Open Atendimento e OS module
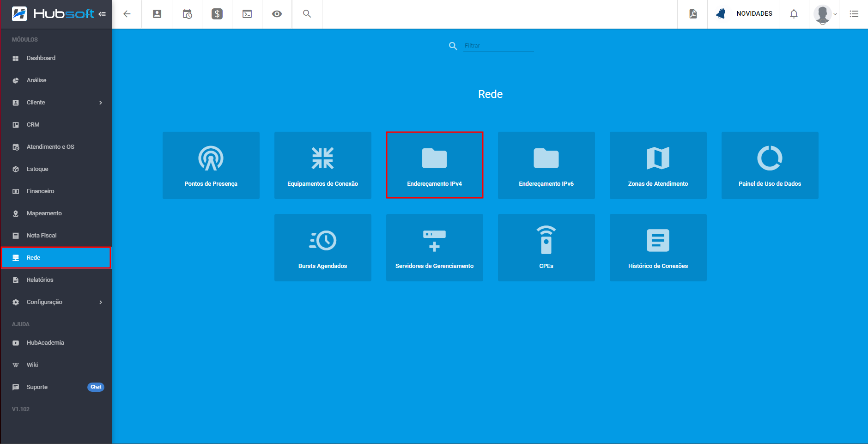This screenshot has height=444, width=868. coord(56,147)
